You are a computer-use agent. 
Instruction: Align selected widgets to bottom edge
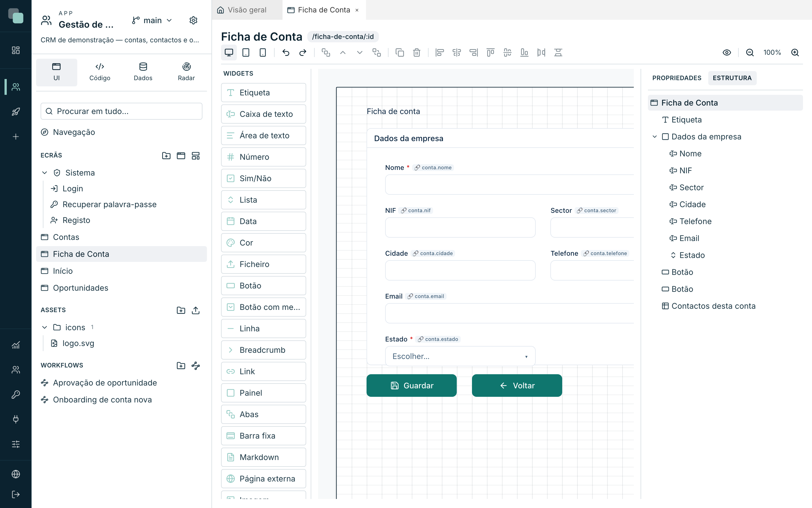(524, 52)
